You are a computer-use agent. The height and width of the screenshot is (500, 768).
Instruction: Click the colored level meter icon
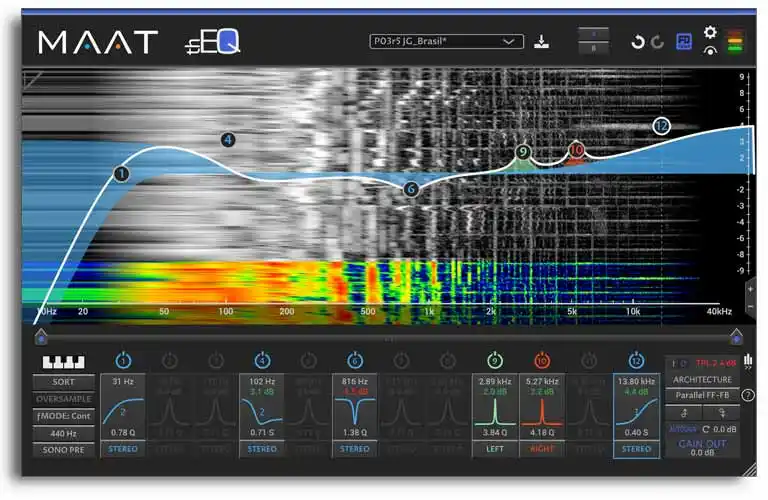click(735, 41)
